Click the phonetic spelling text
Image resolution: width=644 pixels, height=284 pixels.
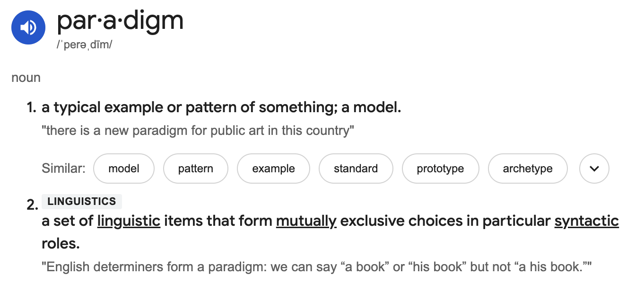85,46
